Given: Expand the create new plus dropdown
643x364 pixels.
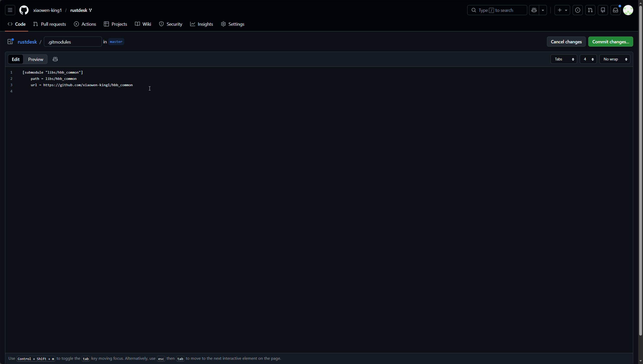Looking at the screenshot, I should click(x=562, y=10).
